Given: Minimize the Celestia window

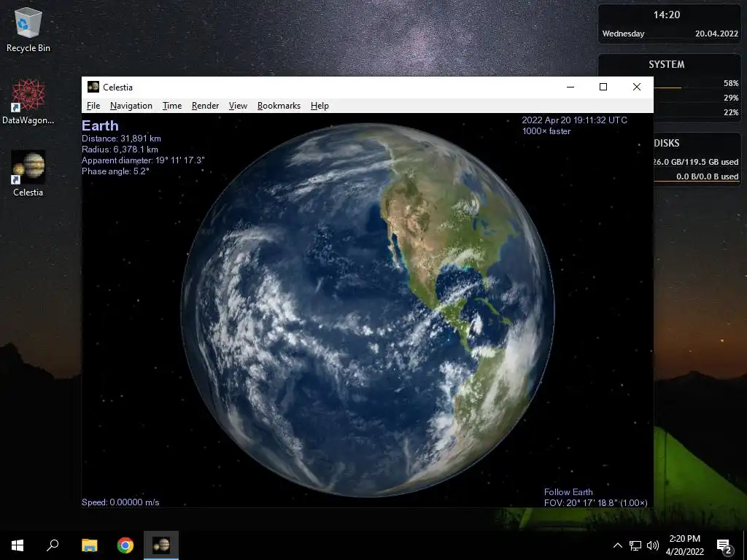Looking at the screenshot, I should pyautogui.click(x=570, y=87).
